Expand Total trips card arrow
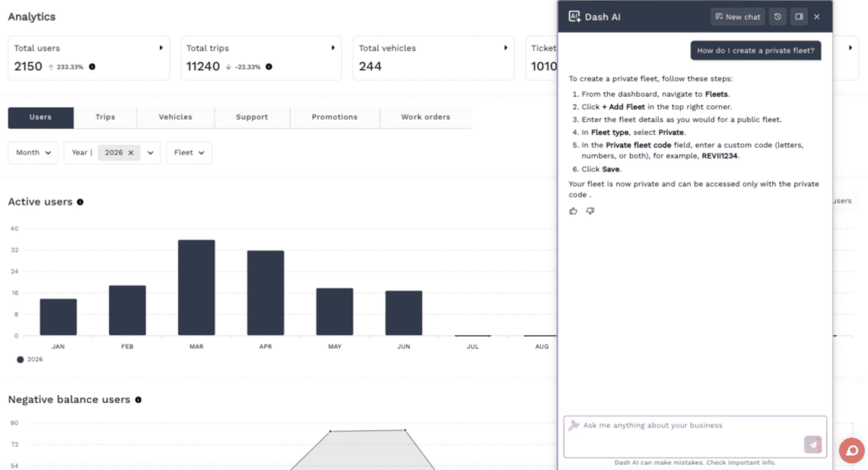 pyautogui.click(x=333, y=48)
